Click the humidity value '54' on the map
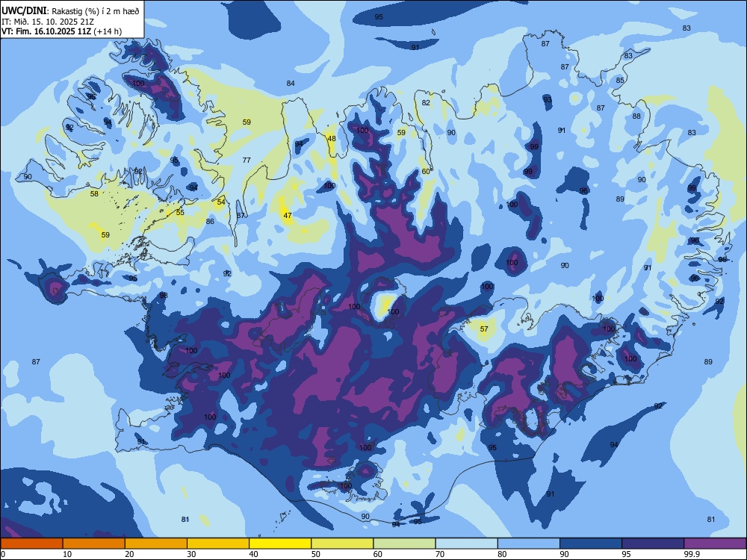 [x=221, y=202]
